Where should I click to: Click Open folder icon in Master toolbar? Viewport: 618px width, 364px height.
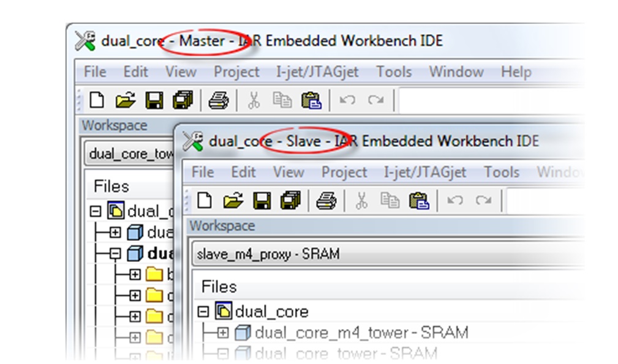(125, 100)
